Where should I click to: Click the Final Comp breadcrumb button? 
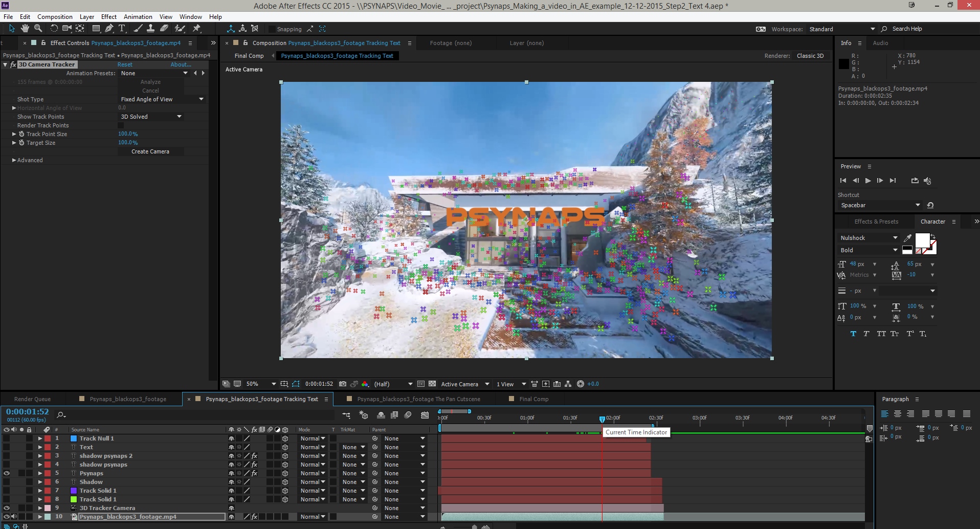249,56
